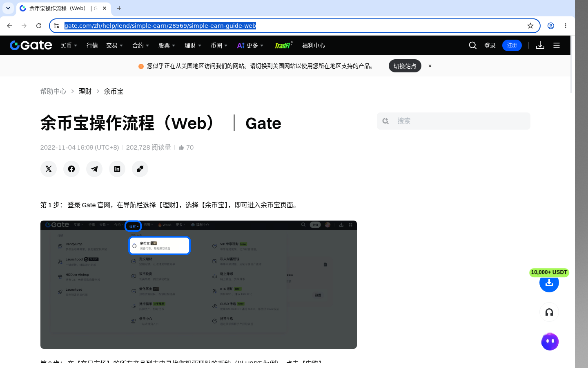This screenshot has width=588, height=368.
Task: Click browser forward arrow
Action: click(24, 26)
